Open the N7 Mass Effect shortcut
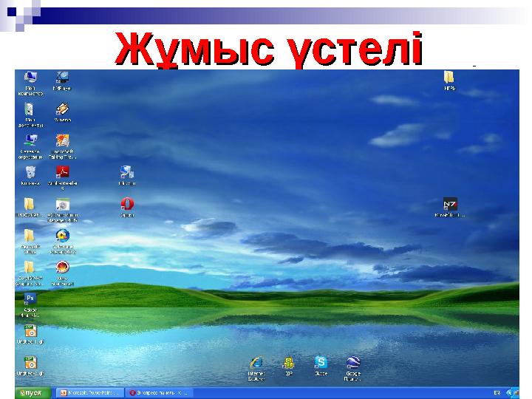 tap(450, 204)
